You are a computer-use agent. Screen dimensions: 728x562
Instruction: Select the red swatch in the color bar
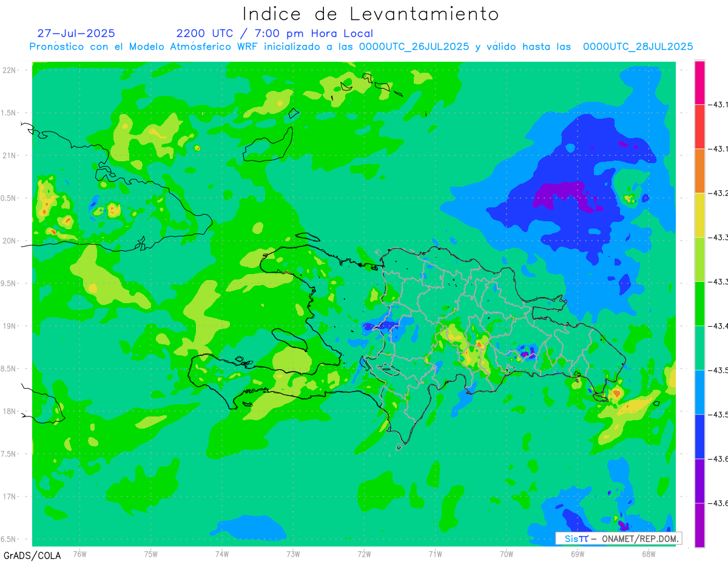[x=699, y=127]
